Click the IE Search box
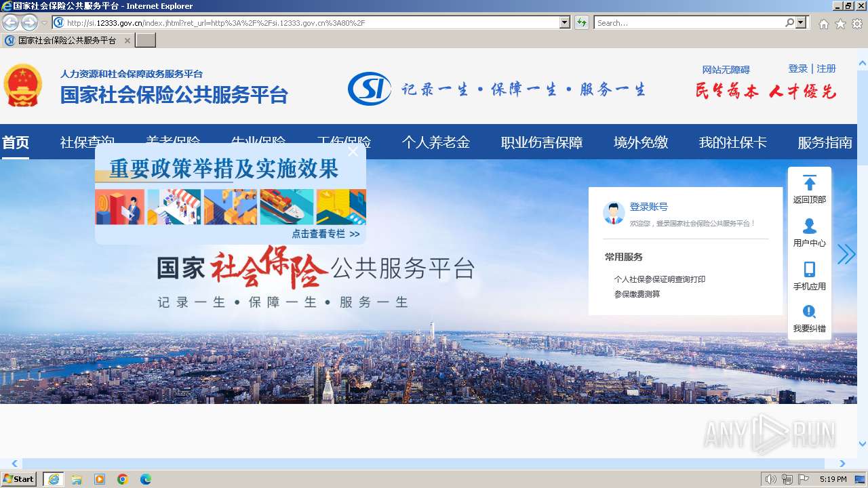Viewport: 868px width, 488px height. click(x=688, y=23)
